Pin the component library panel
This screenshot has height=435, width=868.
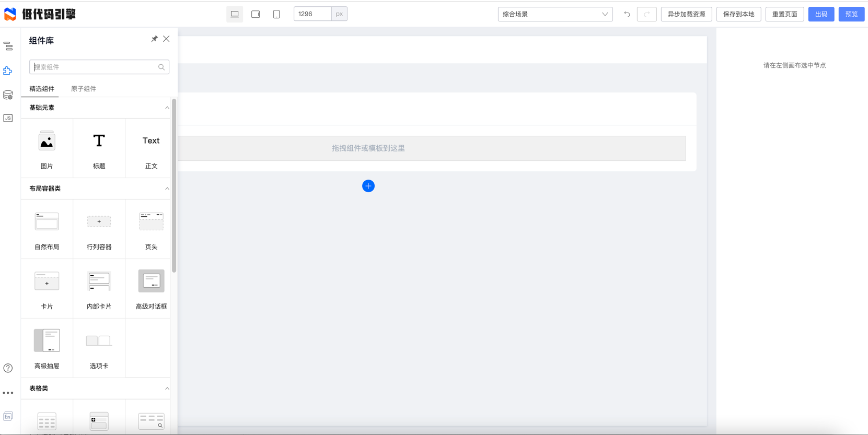154,39
